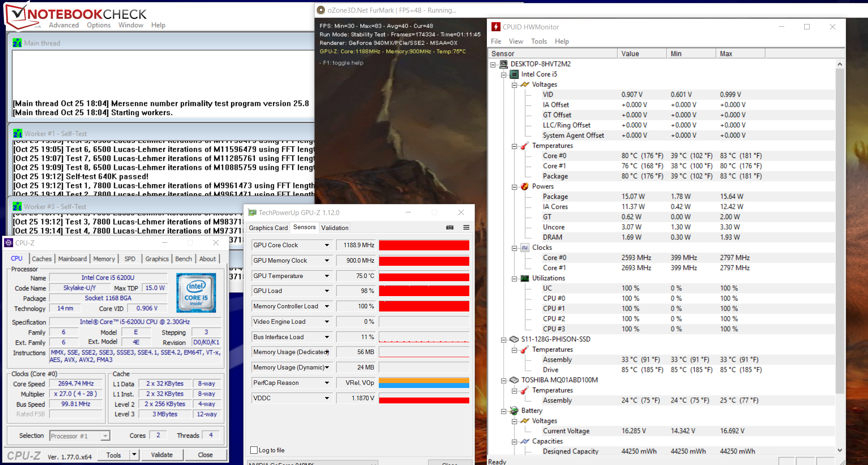Image resolution: width=868 pixels, height=465 pixels.
Task: Open the GPU Core Clock sensor dropdown
Action: pos(327,245)
